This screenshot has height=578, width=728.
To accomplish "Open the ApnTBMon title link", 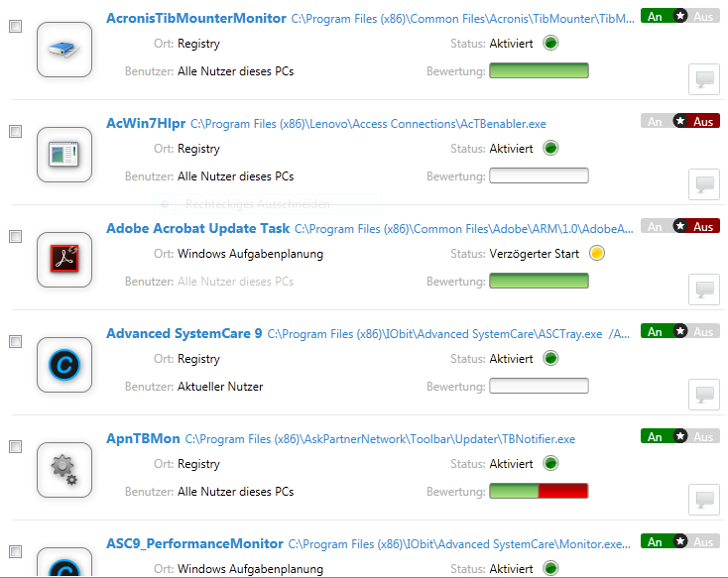I will tap(143, 439).
